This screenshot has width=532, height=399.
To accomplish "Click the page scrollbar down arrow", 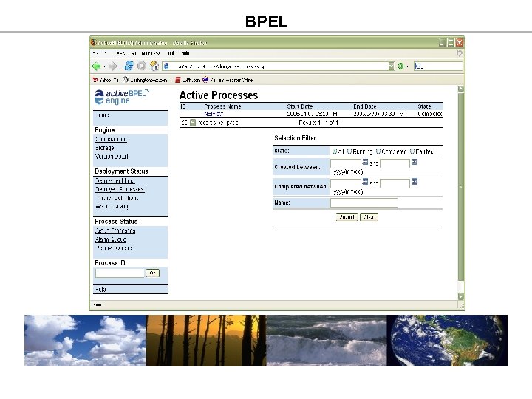I will (x=461, y=296).
